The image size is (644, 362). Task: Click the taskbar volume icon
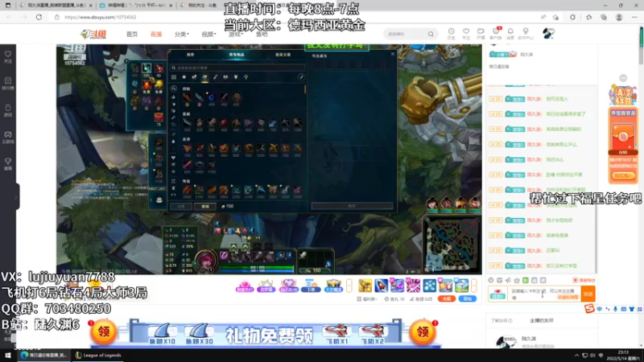tap(592, 356)
